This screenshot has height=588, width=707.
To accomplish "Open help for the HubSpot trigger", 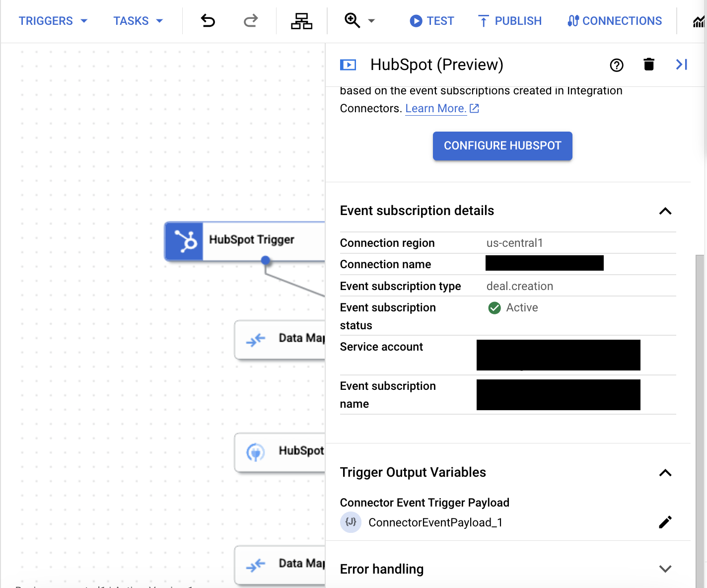I will [616, 65].
